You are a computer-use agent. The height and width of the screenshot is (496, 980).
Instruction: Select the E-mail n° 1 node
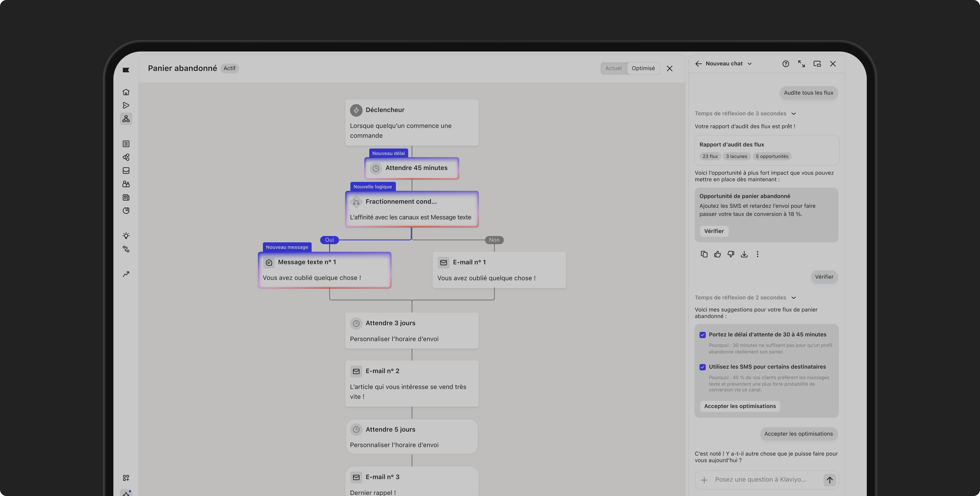tap(499, 270)
